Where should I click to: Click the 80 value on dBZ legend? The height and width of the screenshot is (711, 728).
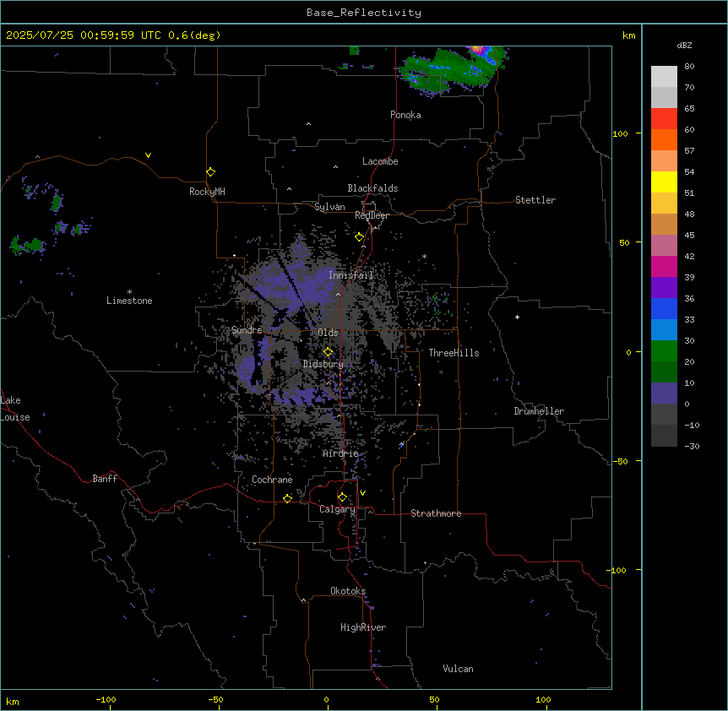click(689, 67)
